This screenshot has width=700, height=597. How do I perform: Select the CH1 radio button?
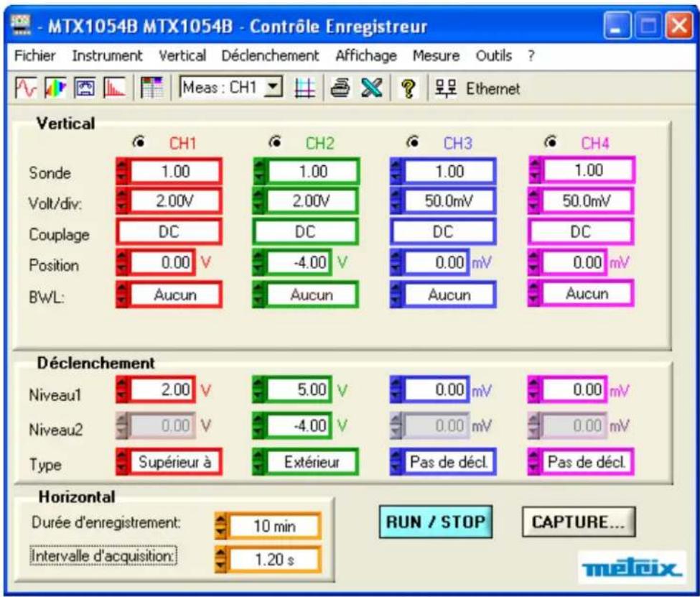click(139, 142)
